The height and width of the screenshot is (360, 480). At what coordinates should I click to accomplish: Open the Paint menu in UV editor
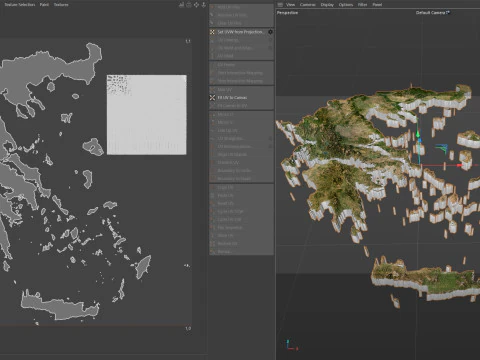[44, 5]
